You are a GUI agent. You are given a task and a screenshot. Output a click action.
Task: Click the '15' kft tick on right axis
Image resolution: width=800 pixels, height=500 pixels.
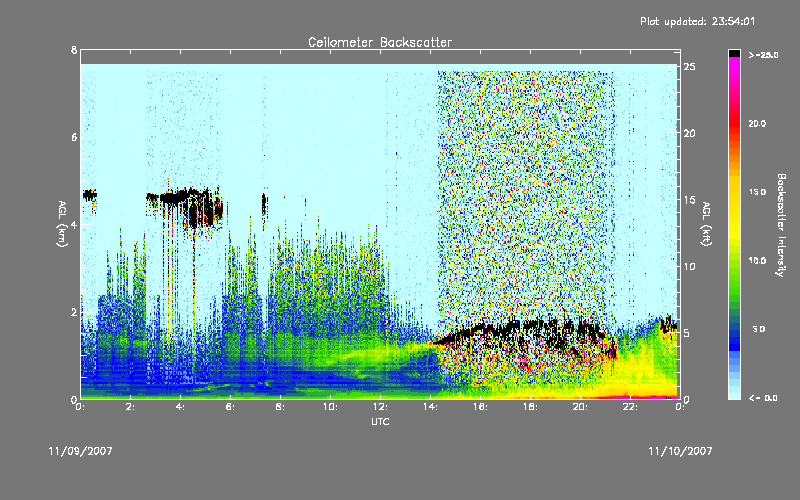[690, 199]
